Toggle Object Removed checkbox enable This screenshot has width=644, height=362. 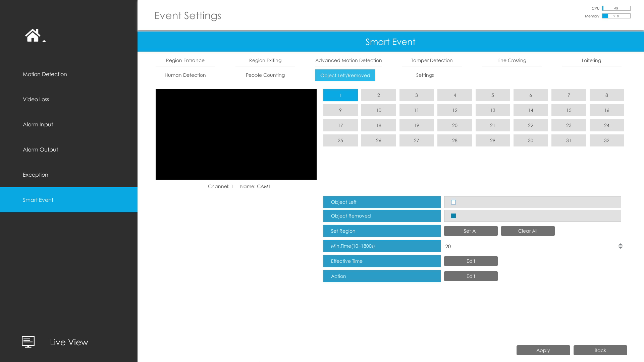453,216
